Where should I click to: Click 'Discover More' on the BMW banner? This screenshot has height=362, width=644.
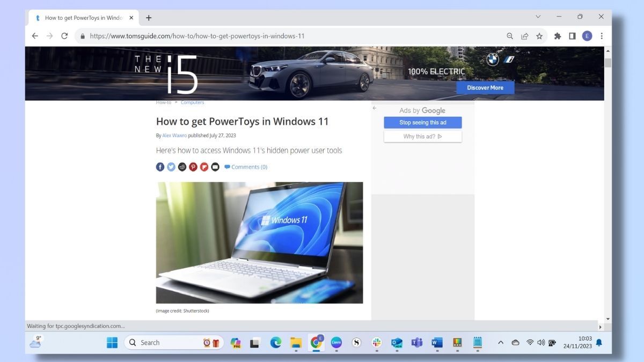pyautogui.click(x=485, y=87)
